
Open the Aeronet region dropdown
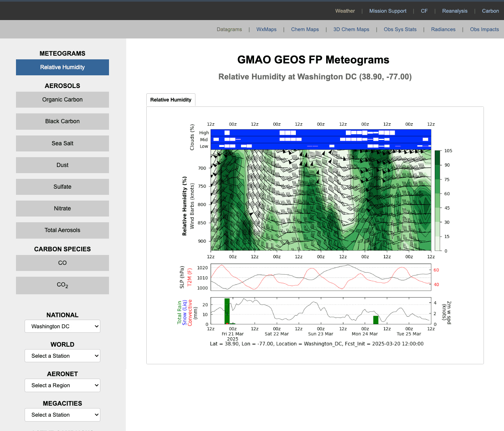tap(62, 385)
